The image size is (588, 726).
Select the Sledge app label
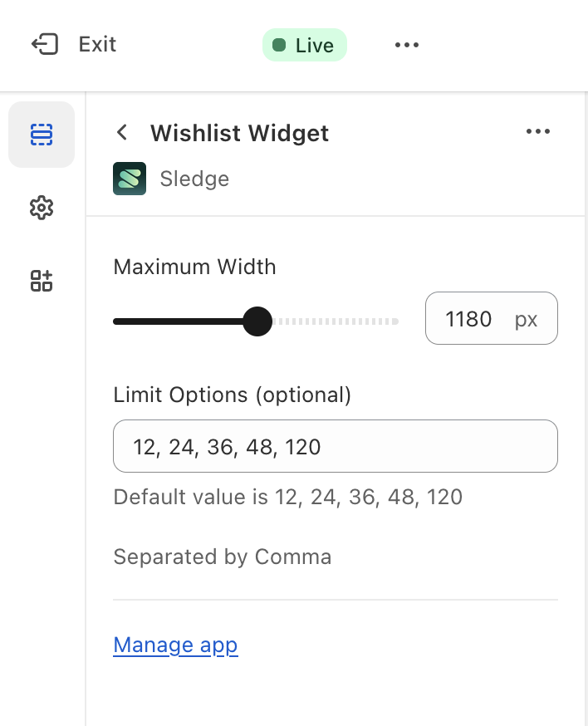pos(194,178)
